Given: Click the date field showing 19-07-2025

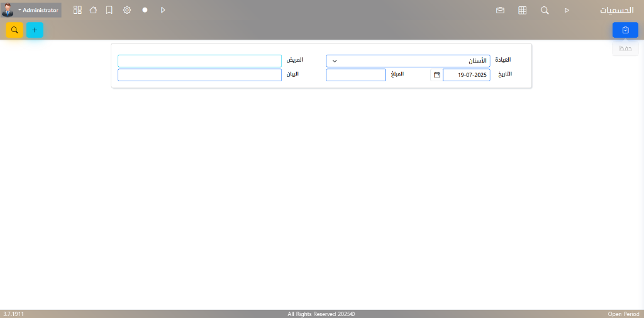Looking at the screenshot, I should 466,75.
